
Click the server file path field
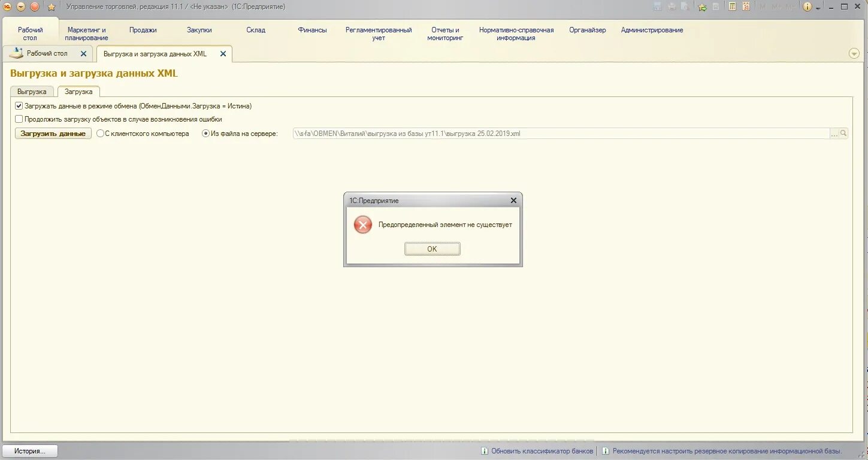(561, 134)
